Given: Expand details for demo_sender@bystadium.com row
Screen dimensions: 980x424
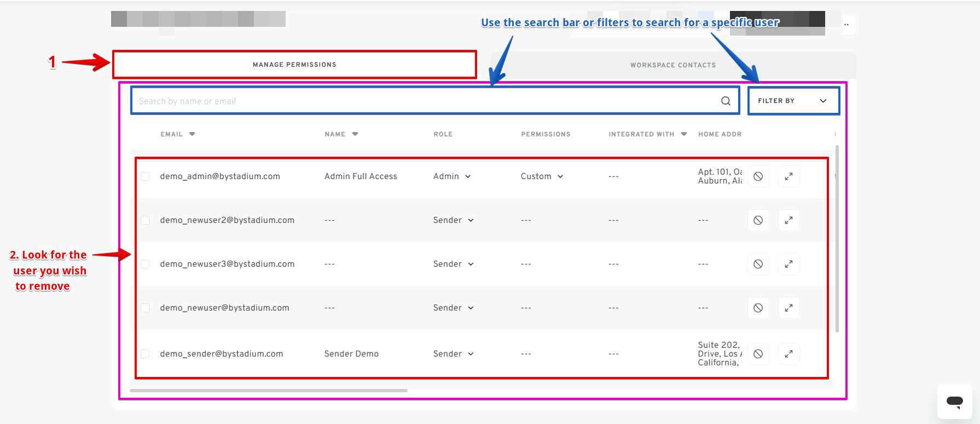Looking at the screenshot, I should [788, 354].
